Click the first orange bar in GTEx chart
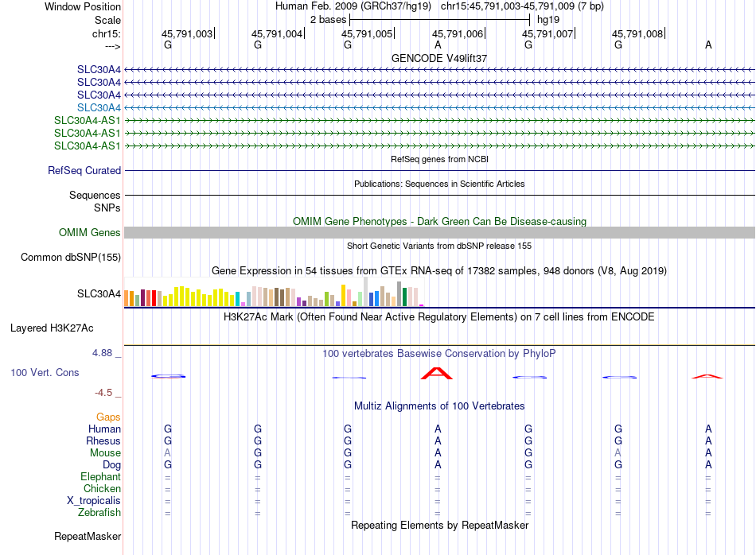756x555 pixels. coord(127,298)
